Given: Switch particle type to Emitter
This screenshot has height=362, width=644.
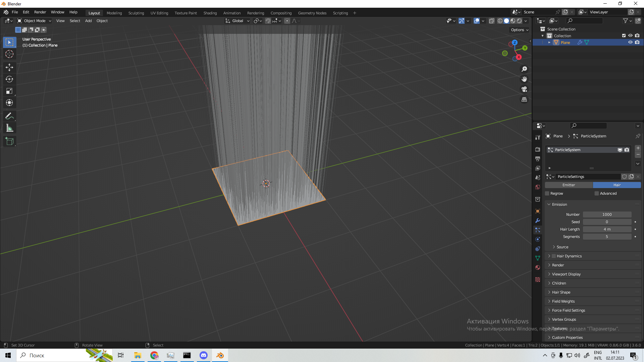Looking at the screenshot, I should (x=569, y=185).
